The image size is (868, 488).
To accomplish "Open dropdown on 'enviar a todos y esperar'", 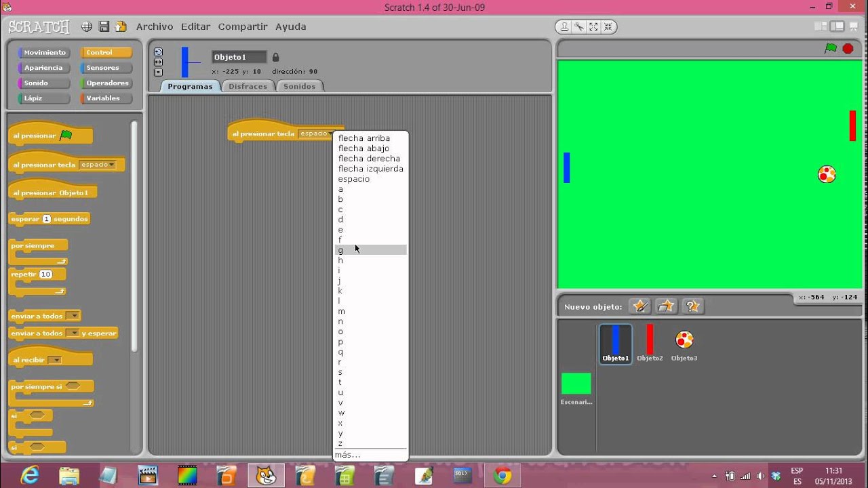I will click(x=73, y=333).
